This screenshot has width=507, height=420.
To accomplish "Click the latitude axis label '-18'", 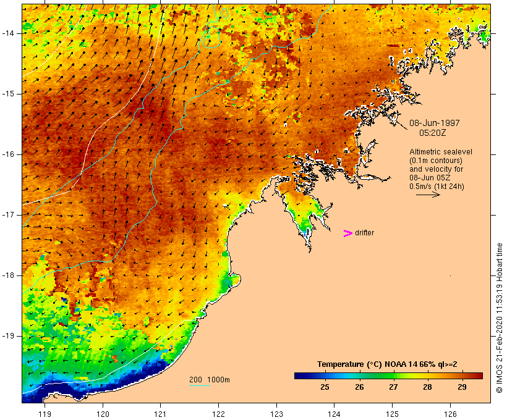I will (x=8, y=275).
